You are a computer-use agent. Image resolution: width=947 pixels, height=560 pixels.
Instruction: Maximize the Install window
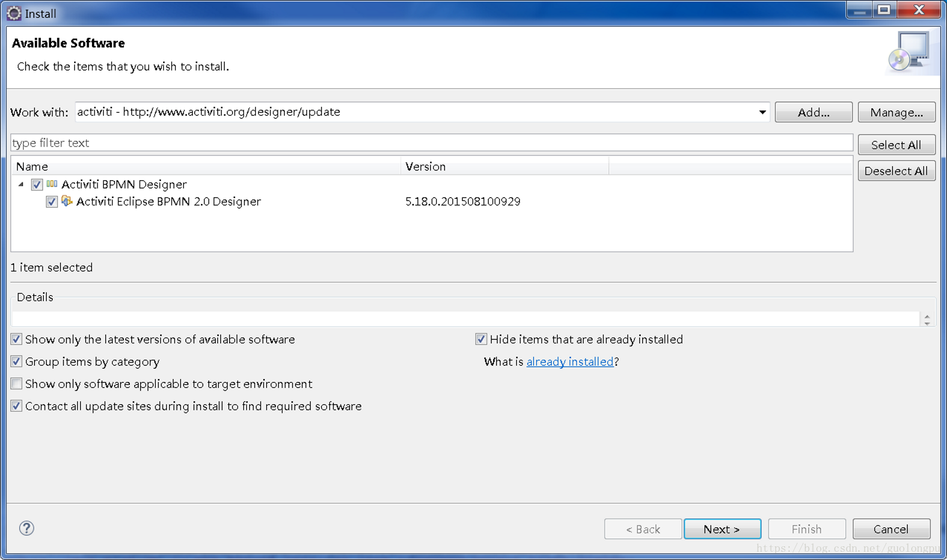point(884,10)
